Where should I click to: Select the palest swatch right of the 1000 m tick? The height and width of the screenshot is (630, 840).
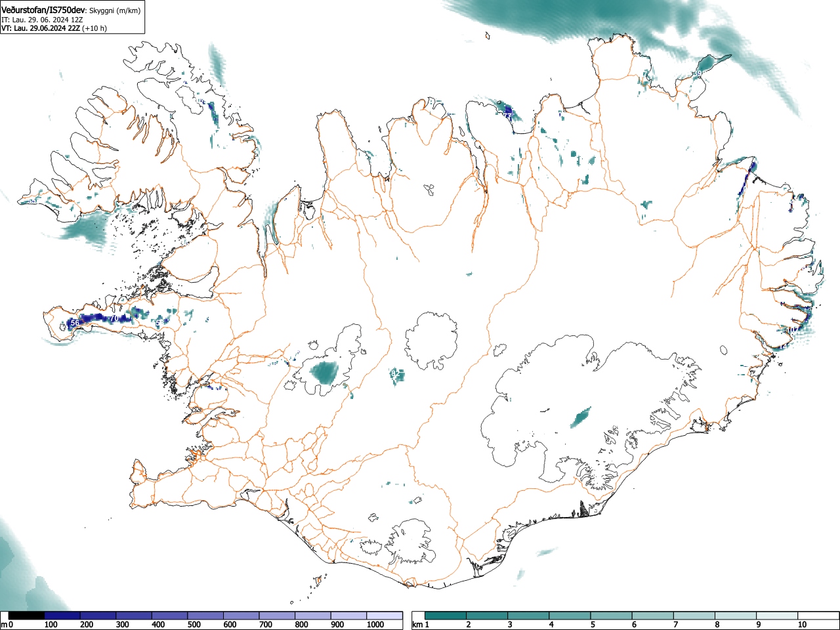point(385,616)
